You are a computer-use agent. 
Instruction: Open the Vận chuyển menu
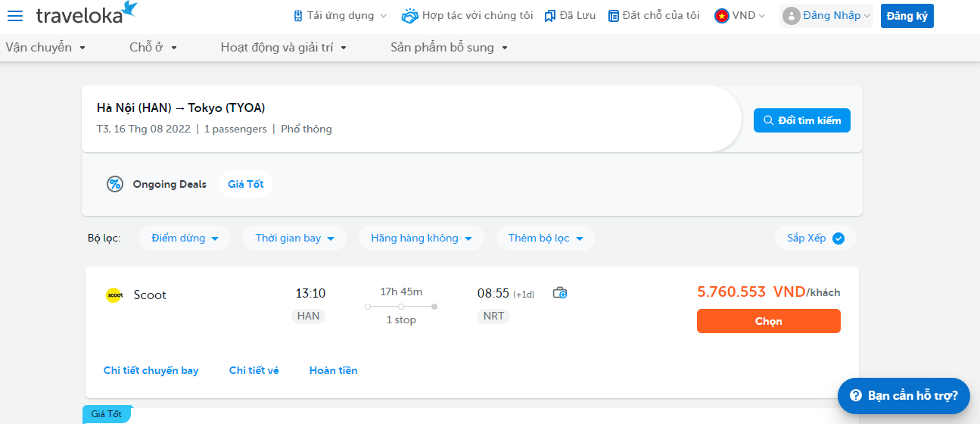coord(45,48)
